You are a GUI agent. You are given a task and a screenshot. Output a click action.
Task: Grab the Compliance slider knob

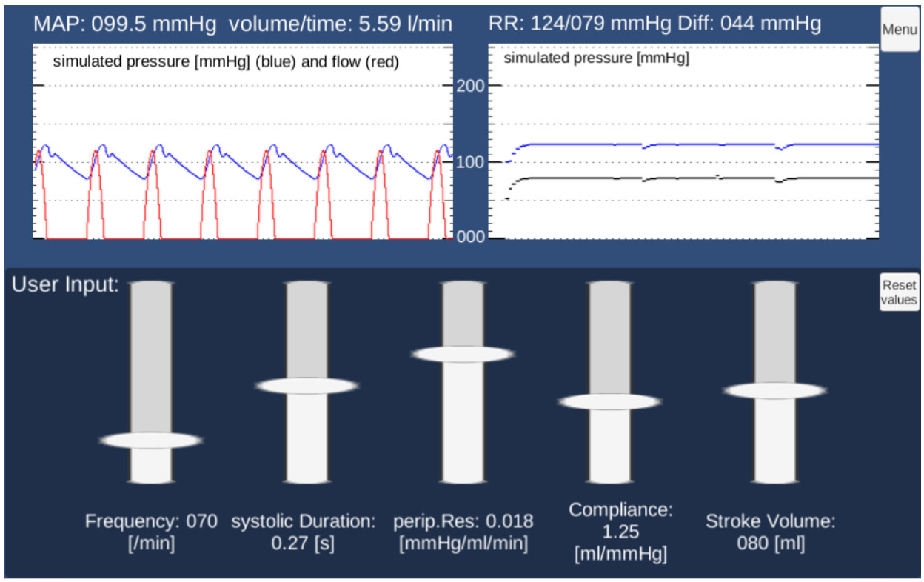click(x=609, y=402)
